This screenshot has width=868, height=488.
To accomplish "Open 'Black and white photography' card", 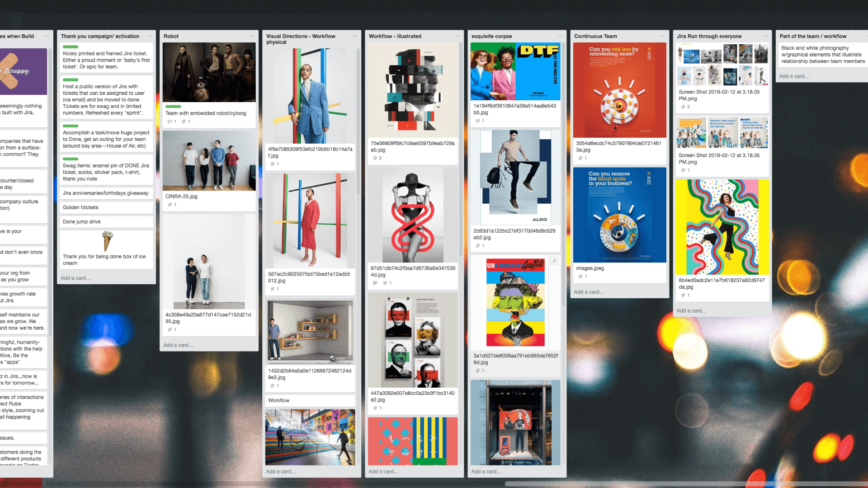I will 823,55.
